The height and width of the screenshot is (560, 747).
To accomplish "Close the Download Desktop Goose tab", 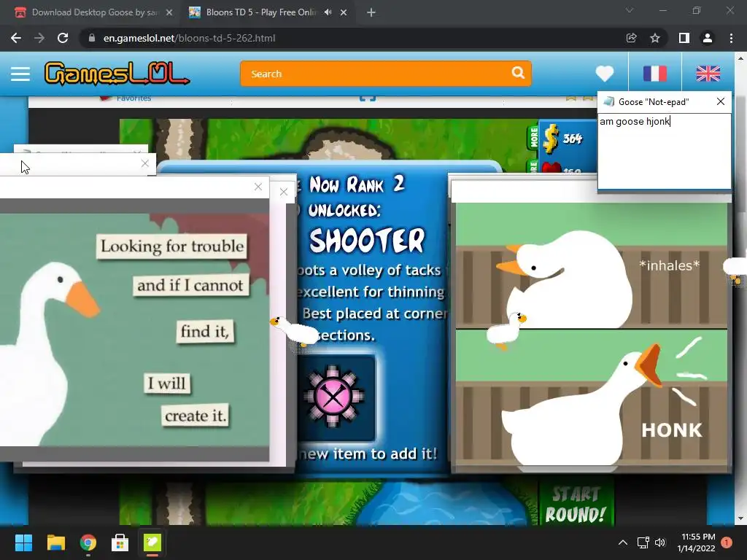I will [x=169, y=12].
